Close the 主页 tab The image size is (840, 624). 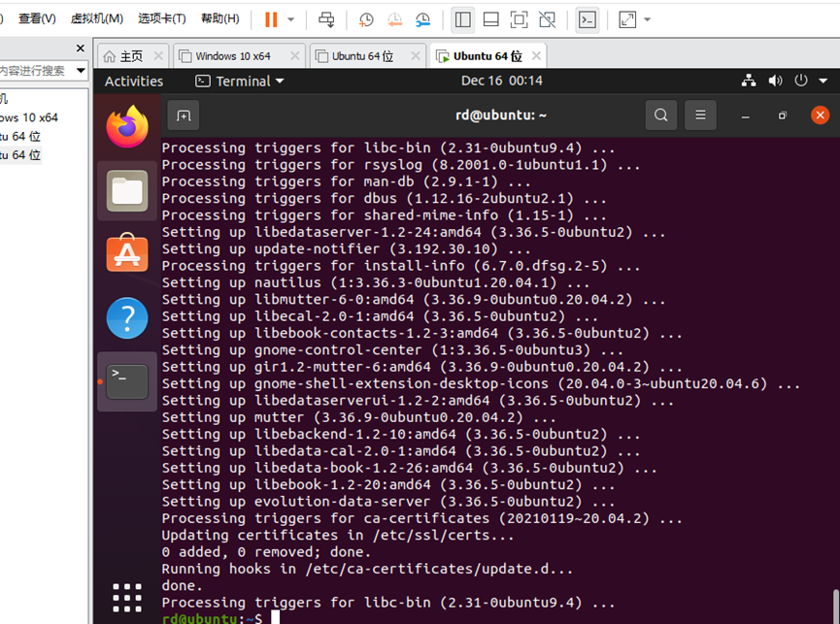158,55
